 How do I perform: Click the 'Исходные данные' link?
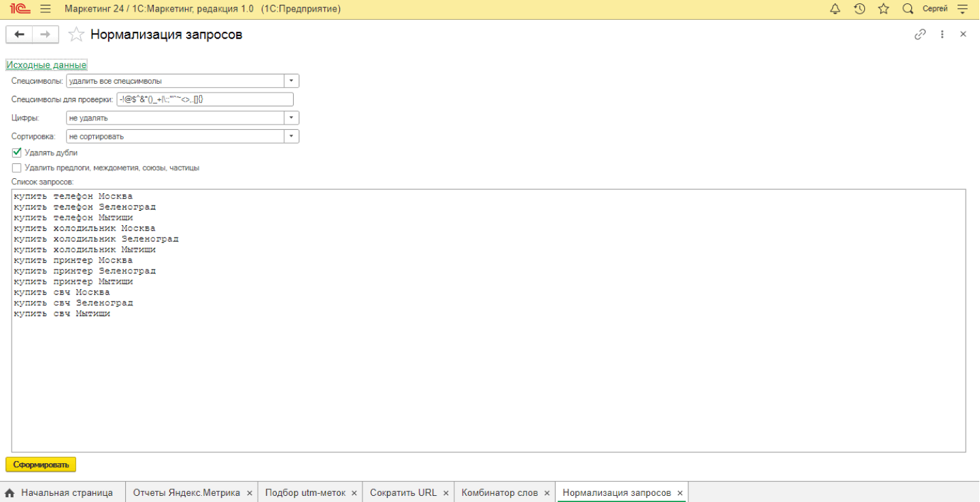[46, 65]
